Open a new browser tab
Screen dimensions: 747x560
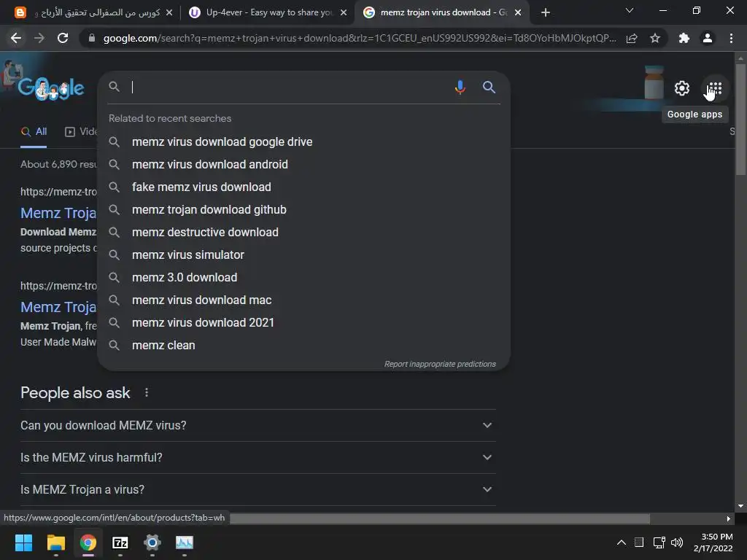point(546,12)
